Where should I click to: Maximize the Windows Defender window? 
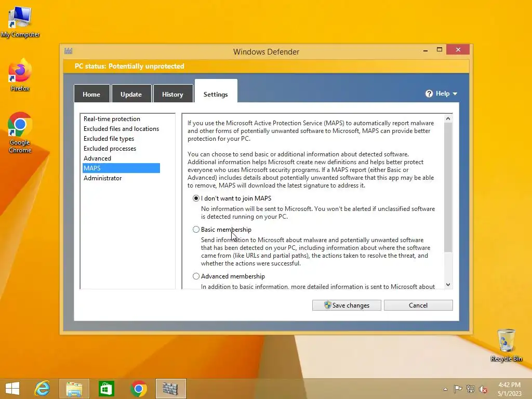[440, 50]
